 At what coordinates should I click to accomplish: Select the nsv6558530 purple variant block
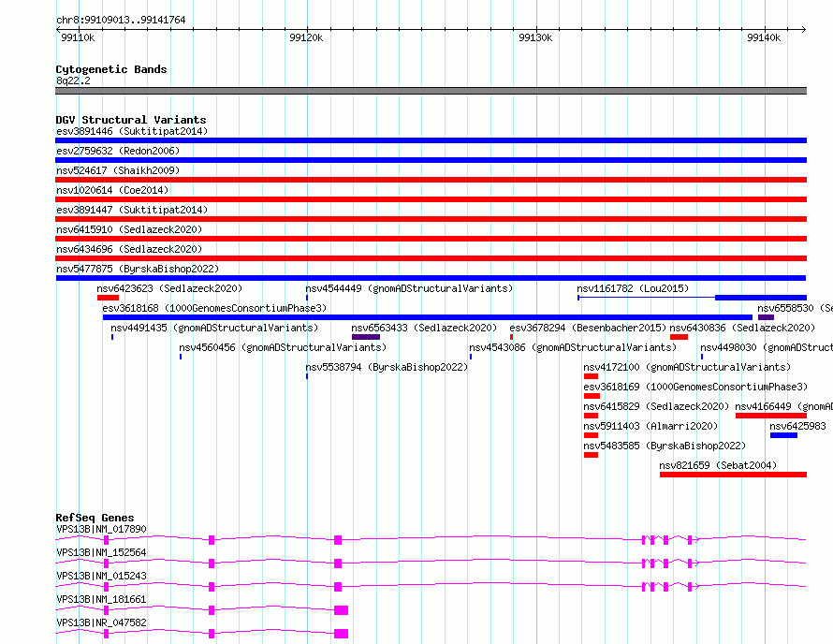[766, 317]
